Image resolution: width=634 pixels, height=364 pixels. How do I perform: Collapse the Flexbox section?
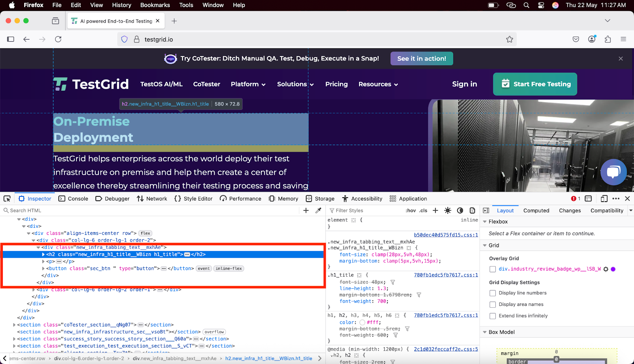[485, 222]
